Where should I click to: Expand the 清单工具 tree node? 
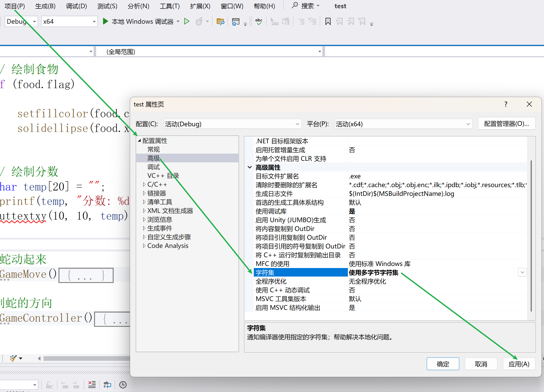pyautogui.click(x=144, y=202)
